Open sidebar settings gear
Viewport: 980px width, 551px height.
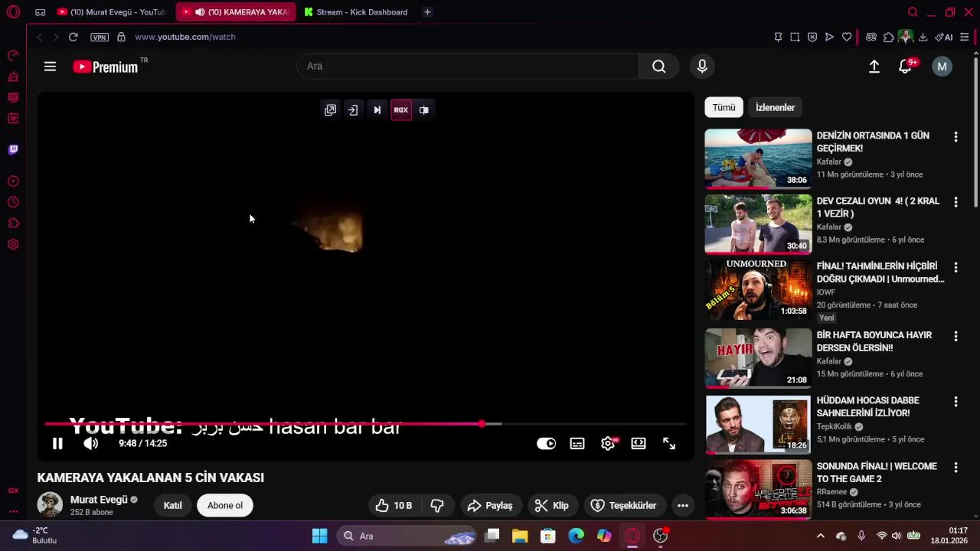point(13,245)
